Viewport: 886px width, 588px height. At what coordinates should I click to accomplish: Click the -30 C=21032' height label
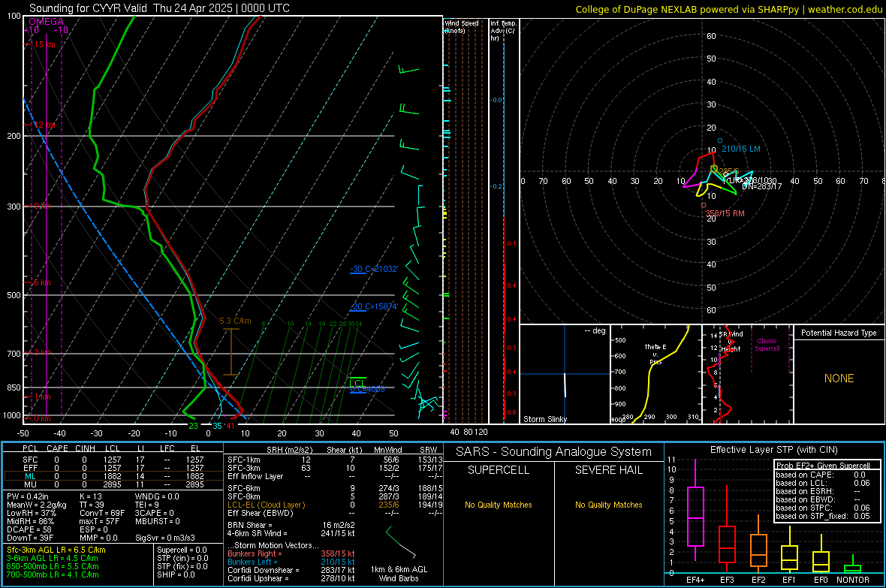point(374,269)
